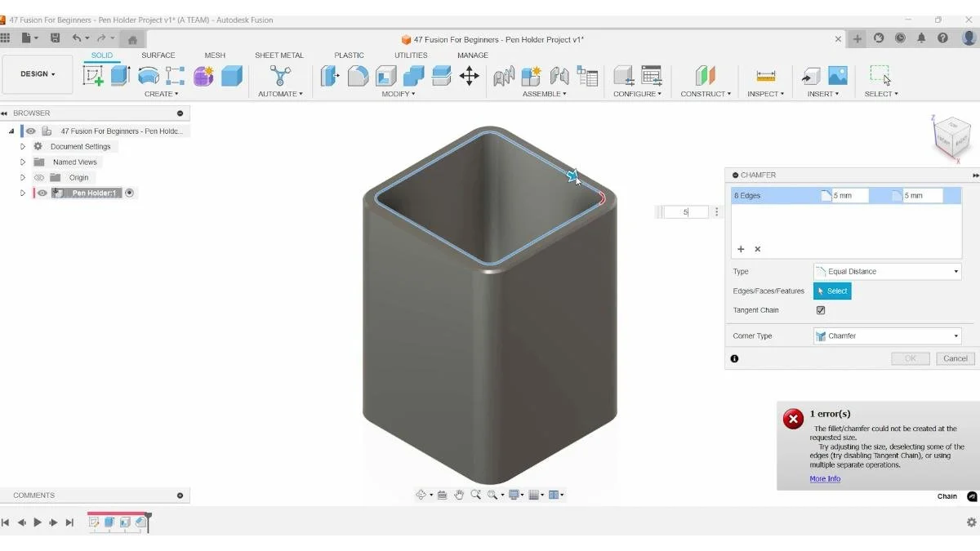This screenshot has height=551, width=980.
Task: Select the 8 Edges row
Action: tap(846, 196)
